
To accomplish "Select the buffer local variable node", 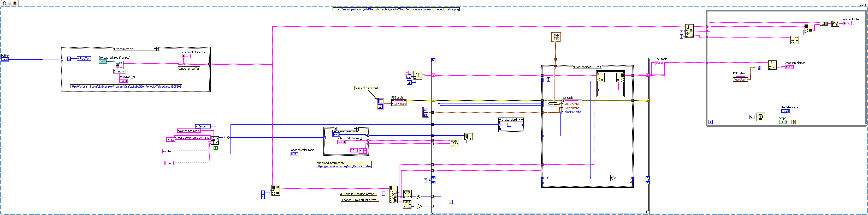I will 84,59.
